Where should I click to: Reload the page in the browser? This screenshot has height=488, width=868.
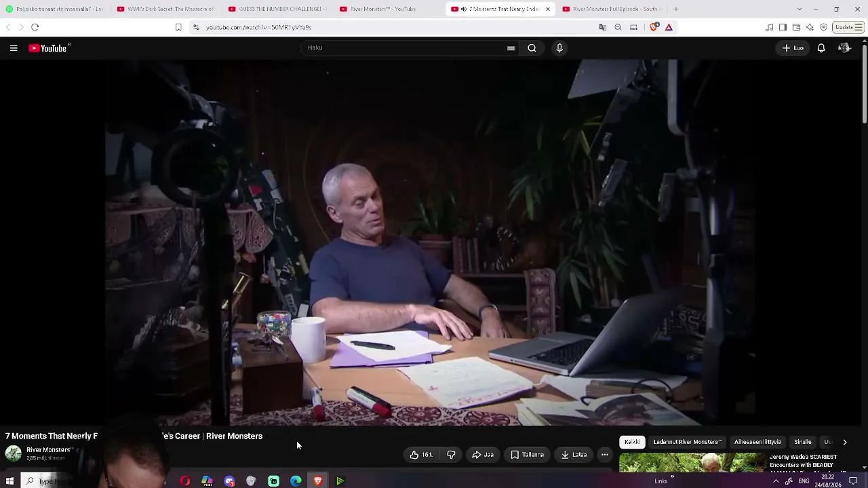pos(35,27)
